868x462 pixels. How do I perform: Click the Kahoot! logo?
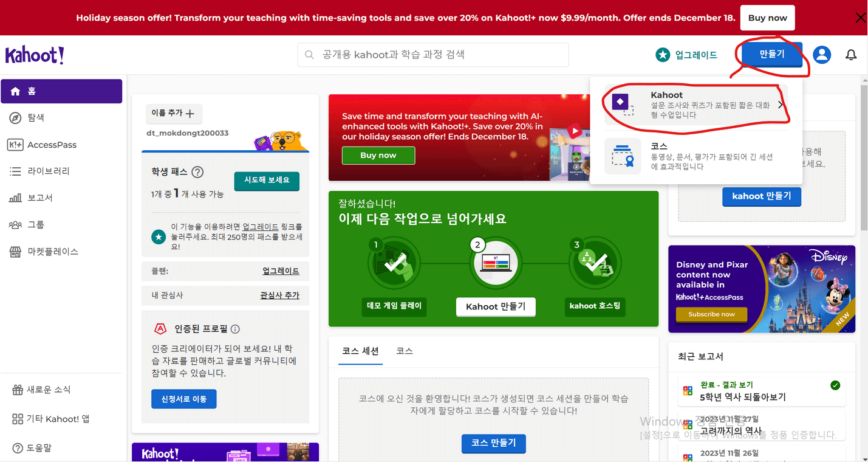(35, 55)
